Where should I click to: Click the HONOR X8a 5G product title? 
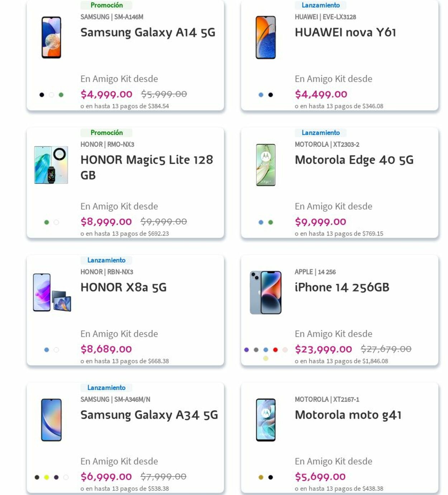click(x=123, y=287)
